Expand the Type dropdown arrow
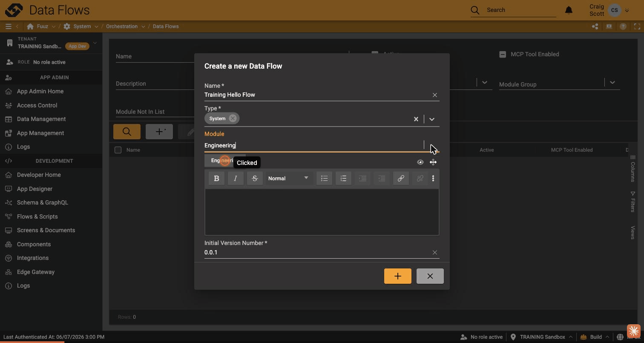This screenshot has height=343, width=644. pos(432,119)
